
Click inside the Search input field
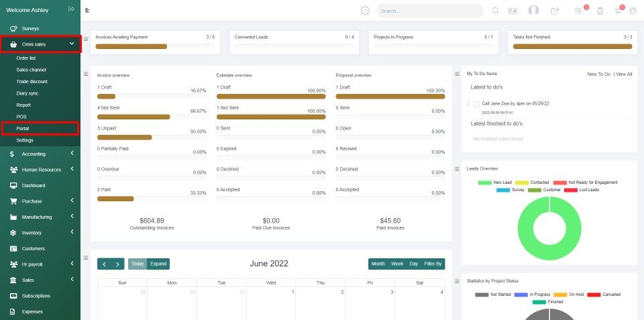coord(429,11)
